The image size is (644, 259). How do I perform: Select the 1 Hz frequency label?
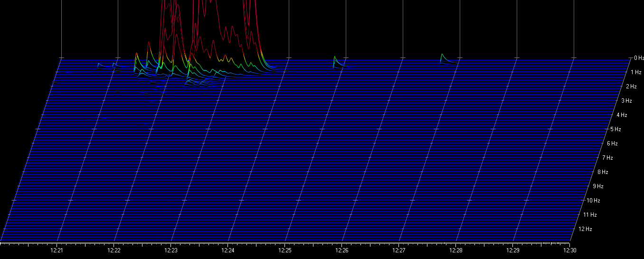(636, 72)
